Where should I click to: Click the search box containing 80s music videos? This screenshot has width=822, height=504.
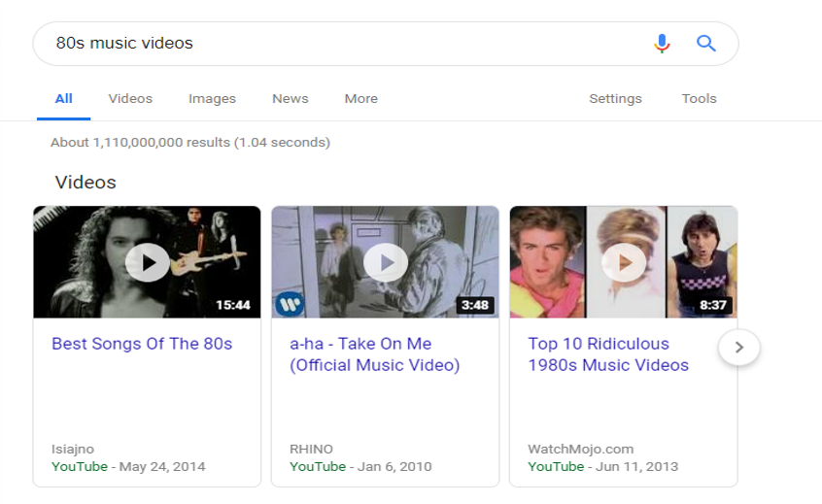[340, 44]
